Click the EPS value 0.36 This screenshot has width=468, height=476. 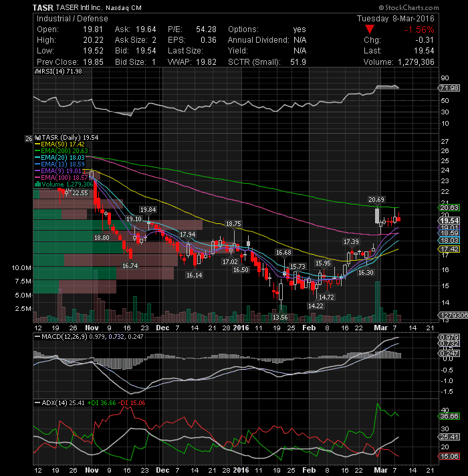click(x=208, y=40)
